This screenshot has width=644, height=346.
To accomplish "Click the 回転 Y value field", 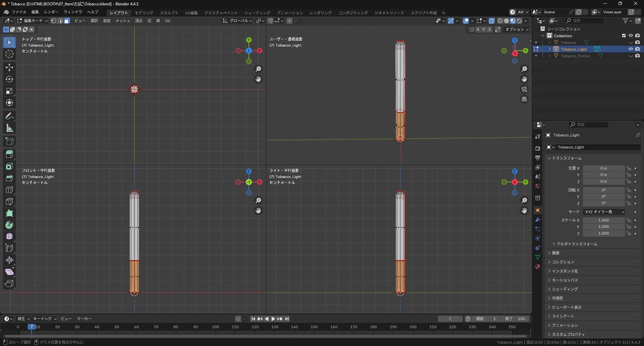I will (x=604, y=196).
